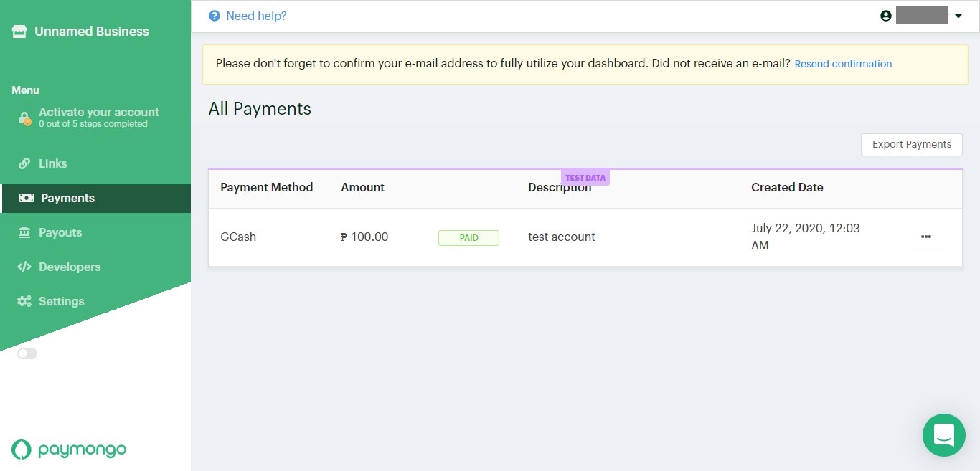
Task: Open the ellipsis menu on the GCash payment row
Action: [925, 237]
